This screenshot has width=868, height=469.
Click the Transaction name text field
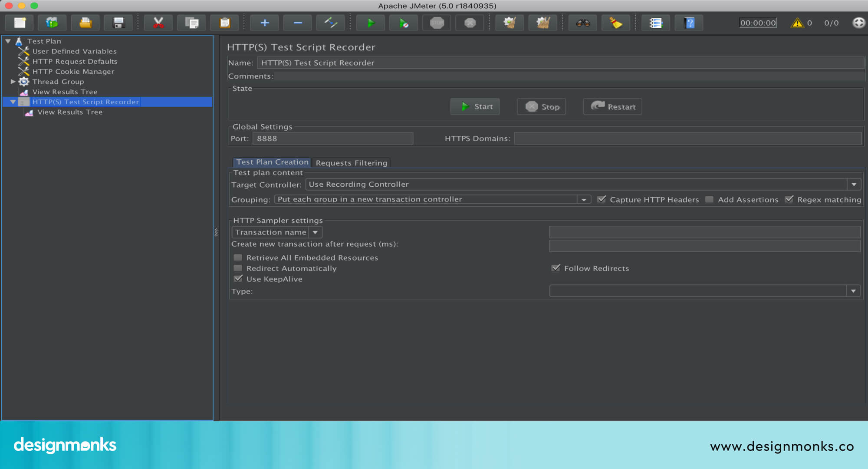(x=705, y=232)
